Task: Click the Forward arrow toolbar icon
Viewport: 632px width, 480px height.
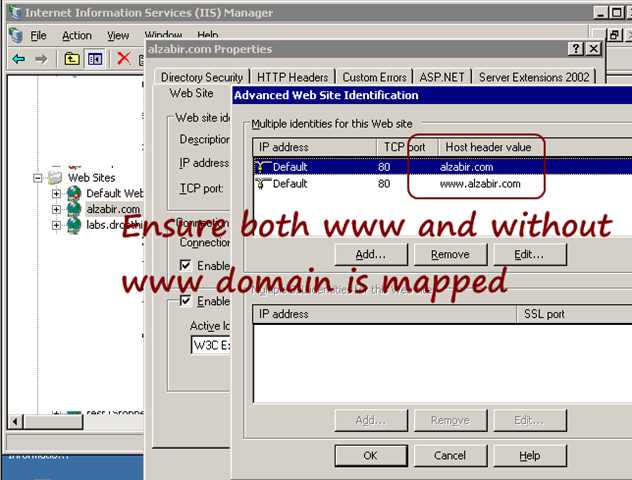Action: point(41,59)
